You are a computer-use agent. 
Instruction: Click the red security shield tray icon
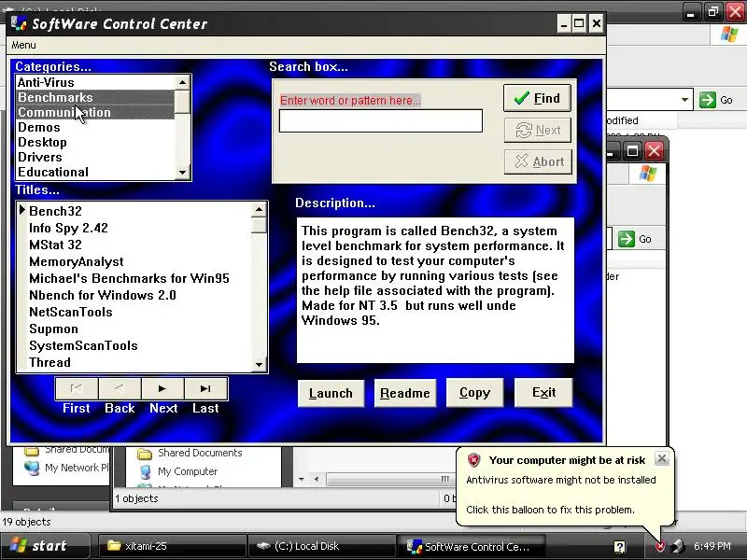click(x=660, y=546)
